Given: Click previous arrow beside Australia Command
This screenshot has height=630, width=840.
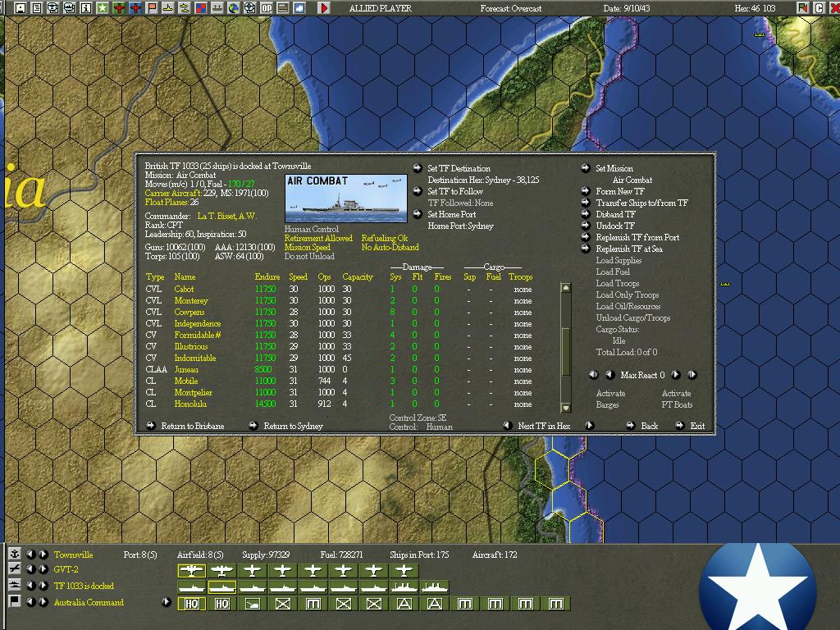Looking at the screenshot, I should 31,601.
